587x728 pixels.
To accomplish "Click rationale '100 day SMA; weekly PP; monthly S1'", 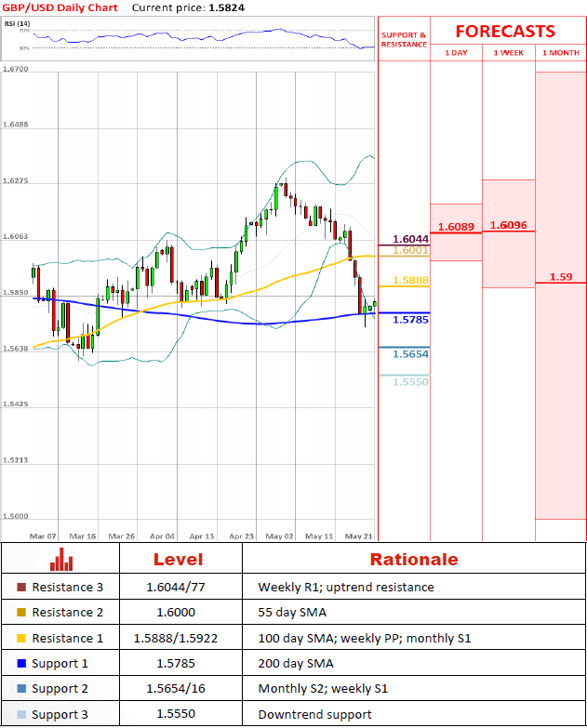I will point(365,639).
